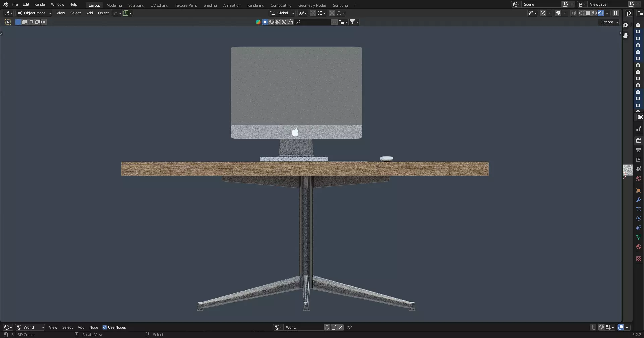The height and width of the screenshot is (338, 644).
Task: Open the Node menu in shader editor
Action: 94,327
